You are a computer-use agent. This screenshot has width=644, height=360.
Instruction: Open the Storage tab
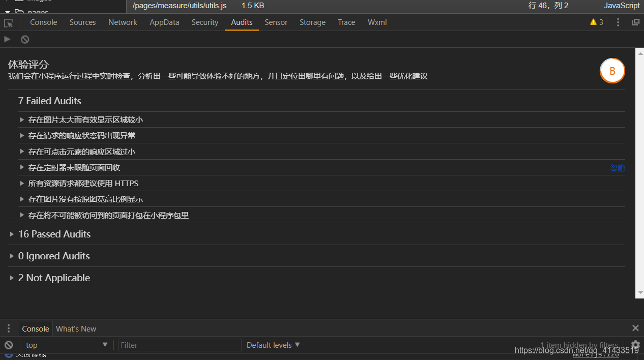[312, 22]
